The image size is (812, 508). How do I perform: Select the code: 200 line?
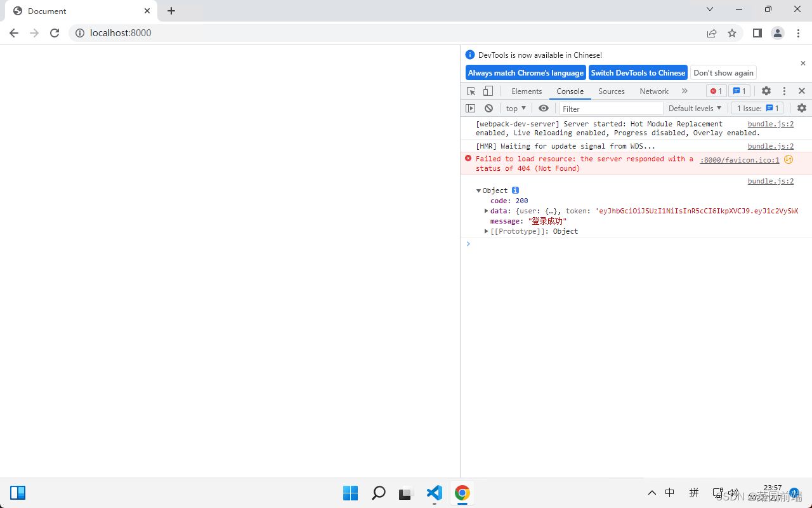pyautogui.click(x=509, y=201)
